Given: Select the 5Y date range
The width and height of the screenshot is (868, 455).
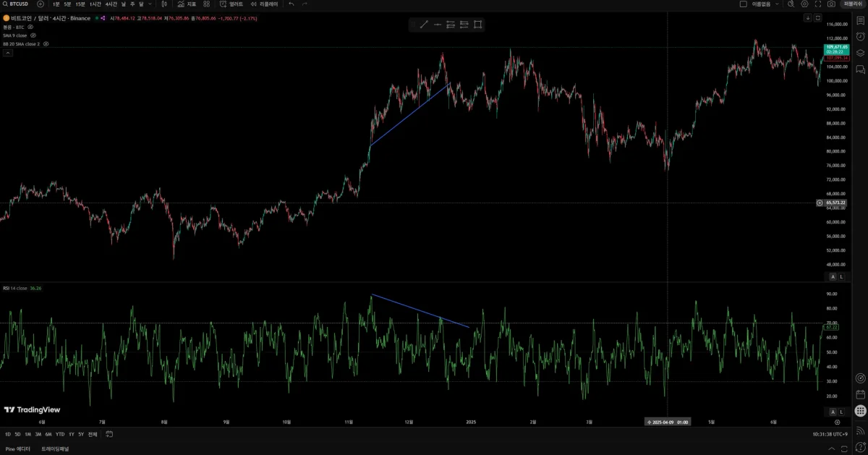Looking at the screenshot, I should 81,434.
